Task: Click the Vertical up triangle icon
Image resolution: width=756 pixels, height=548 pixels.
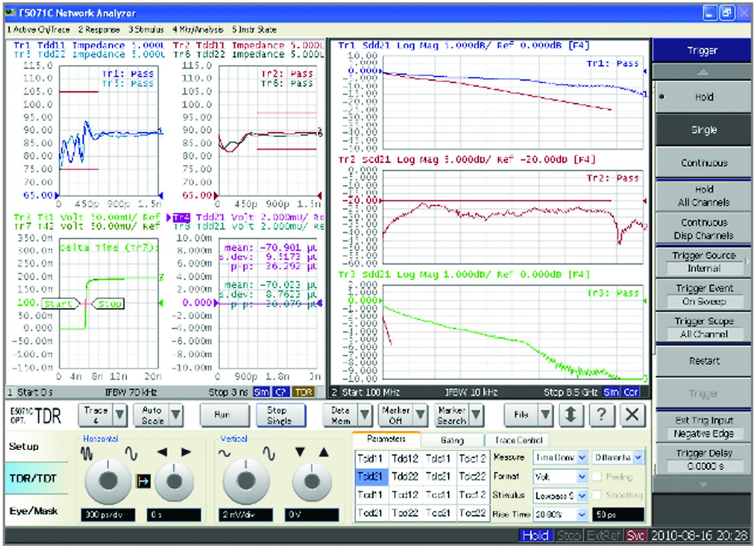Action: click(x=324, y=452)
